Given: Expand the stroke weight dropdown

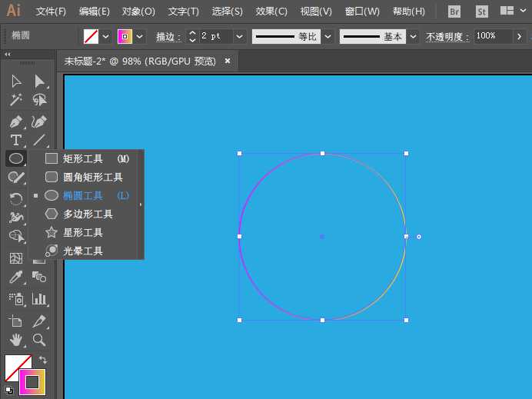Looking at the screenshot, I should [239, 36].
